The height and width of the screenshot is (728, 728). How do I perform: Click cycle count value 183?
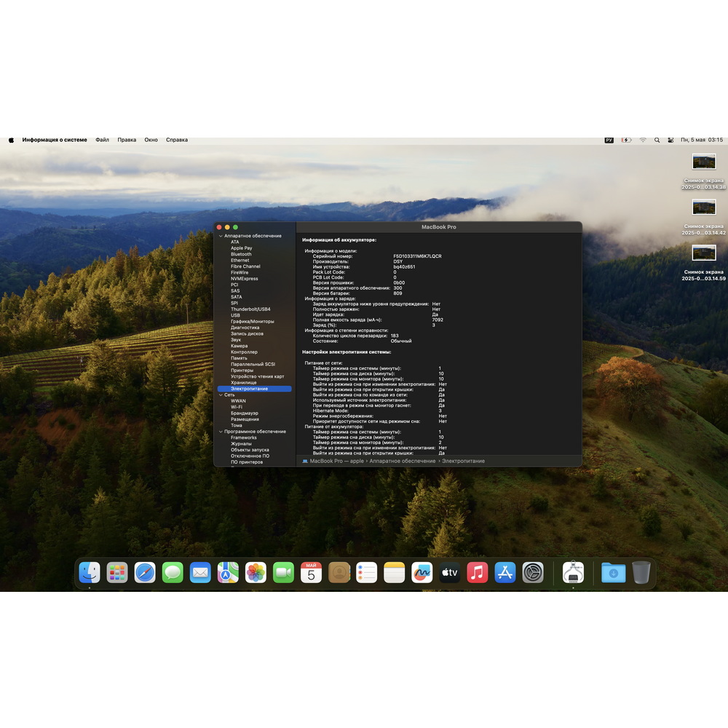click(x=395, y=336)
